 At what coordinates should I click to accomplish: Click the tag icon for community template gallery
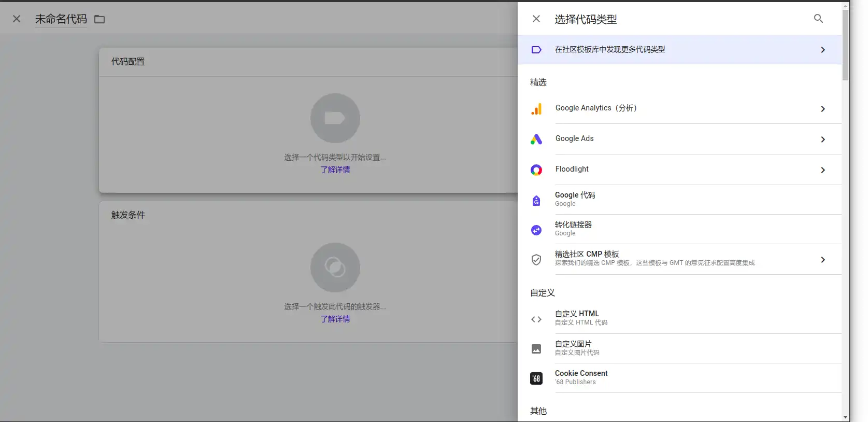pos(536,50)
